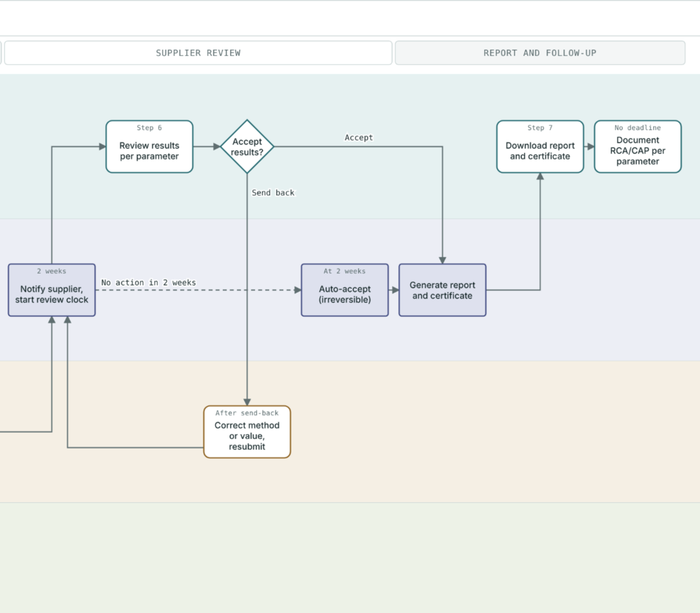Select the Generate report and certificate node
The height and width of the screenshot is (613, 700).
pyautogui.click(x=442, y=290)
